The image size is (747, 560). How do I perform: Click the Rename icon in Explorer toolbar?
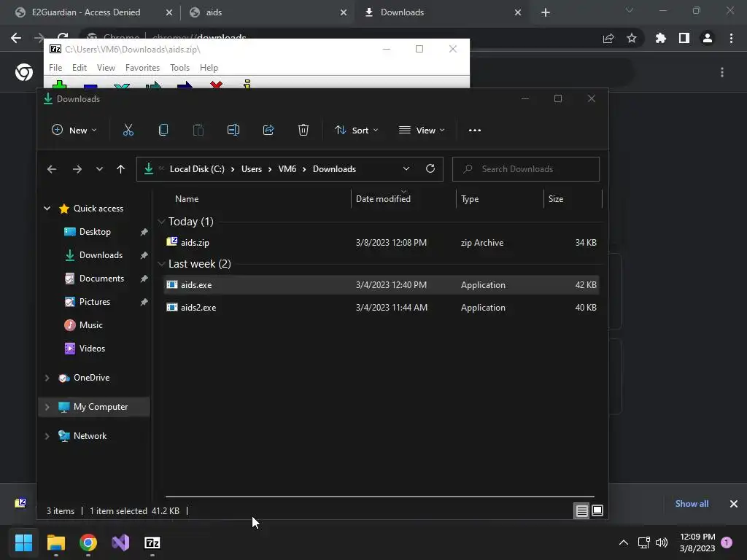[x=233, y=130]
